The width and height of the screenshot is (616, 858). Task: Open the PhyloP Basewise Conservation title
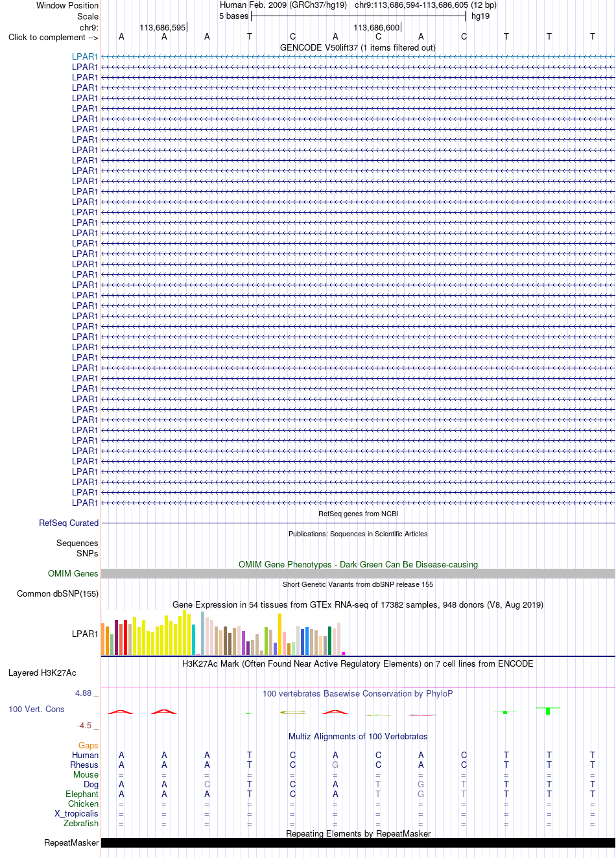pyautogui.click(x=358, y=693)
